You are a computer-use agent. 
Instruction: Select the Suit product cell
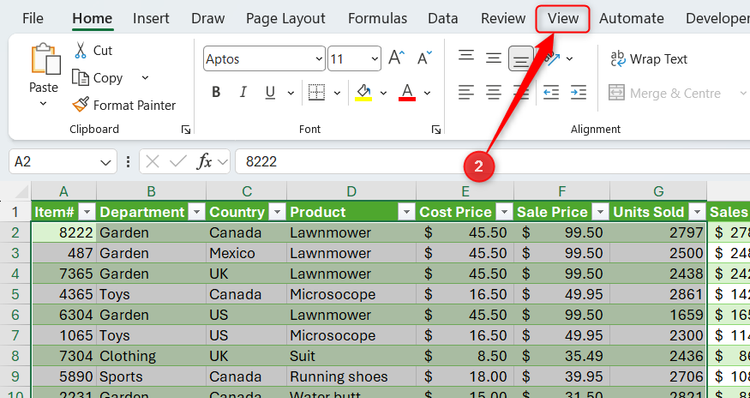(352, 356)
